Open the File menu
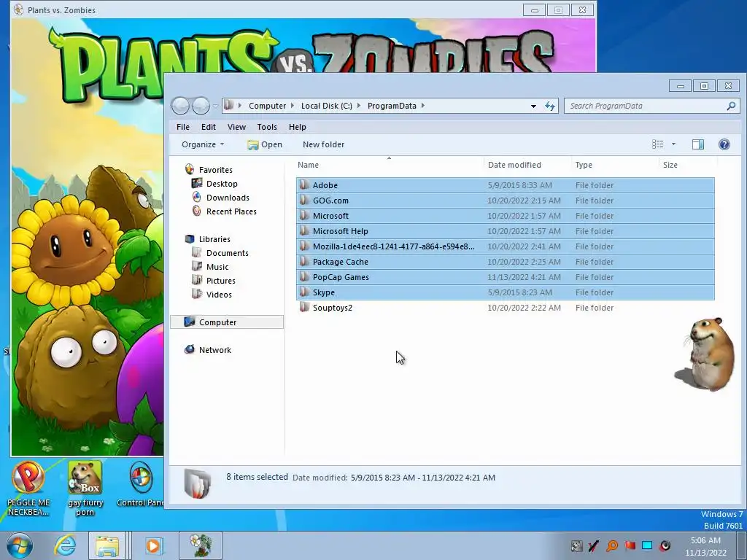 [183, 127]
